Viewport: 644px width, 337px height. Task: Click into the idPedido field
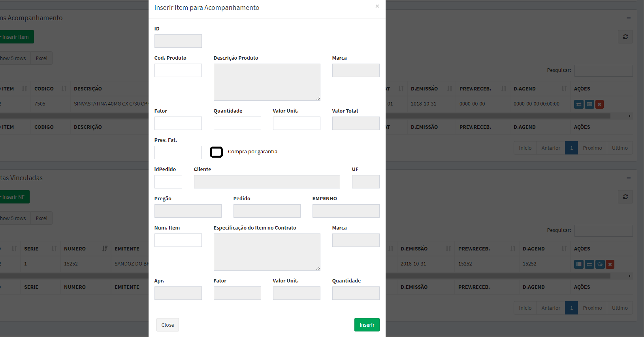168,182
